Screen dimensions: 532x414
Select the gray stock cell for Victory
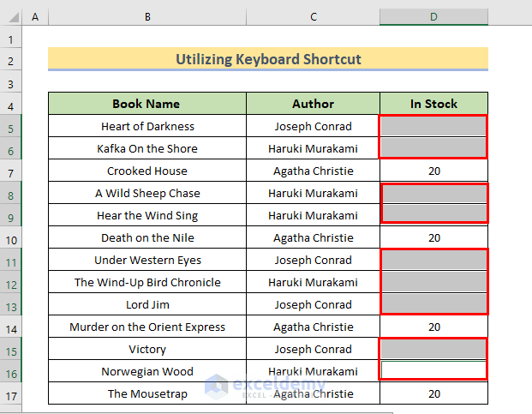click(433, 349)
